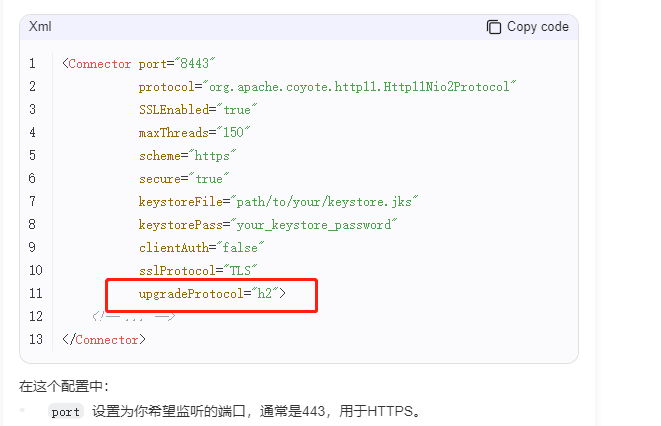Click the Xml language label
Viewport: 661px width, 426px height.
[40, 27]
